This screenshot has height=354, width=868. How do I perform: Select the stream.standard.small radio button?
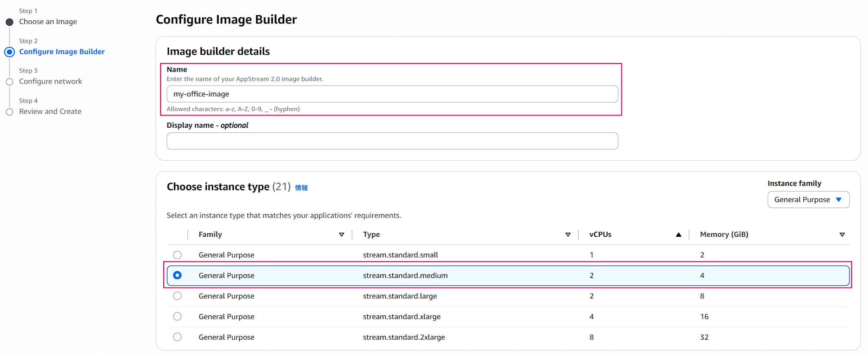(177, 255)
